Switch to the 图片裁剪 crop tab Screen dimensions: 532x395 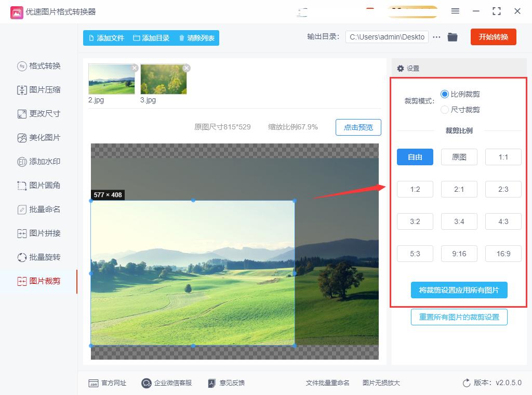43,281
